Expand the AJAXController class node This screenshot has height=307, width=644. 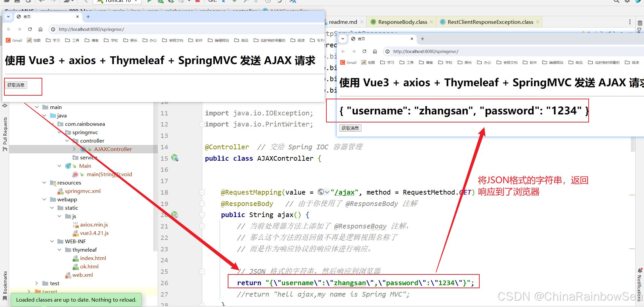[x=74, y=149]
